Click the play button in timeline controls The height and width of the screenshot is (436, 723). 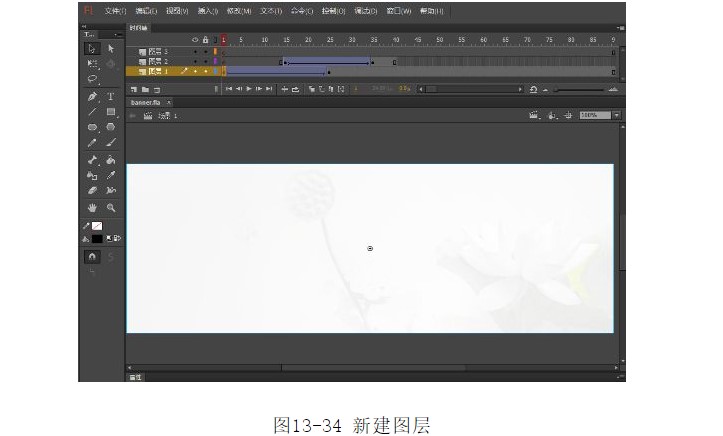click(248, 89)
